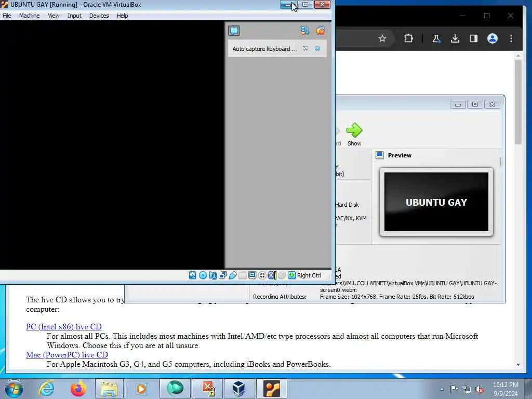
Task: Click the delete all notifications icon
Action: 320,31
